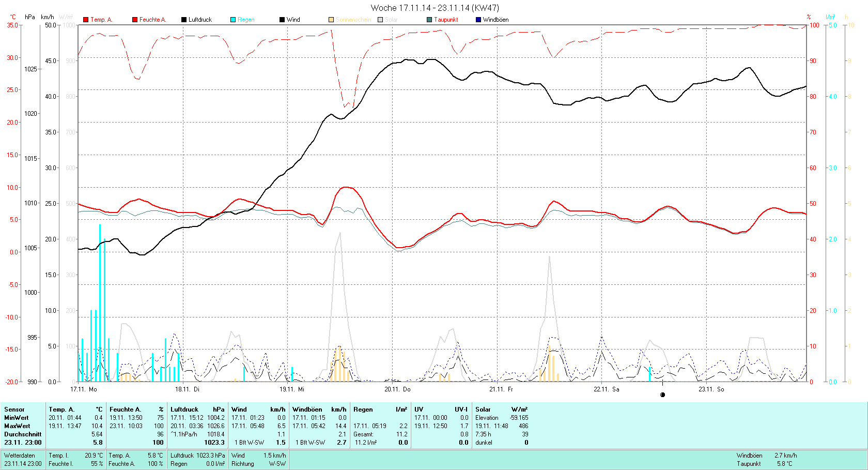
Task: Click the gray Solar legend swatch
Action: (380, 20)
